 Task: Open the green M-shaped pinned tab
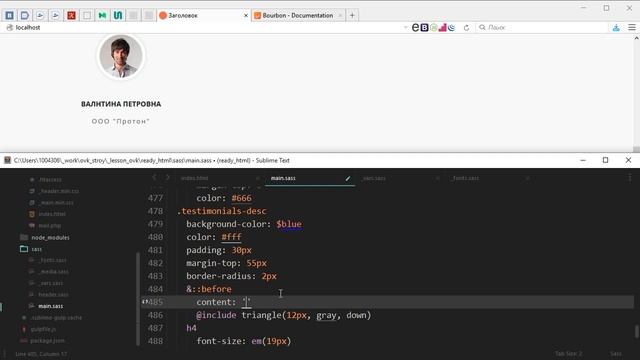[102, 16]
